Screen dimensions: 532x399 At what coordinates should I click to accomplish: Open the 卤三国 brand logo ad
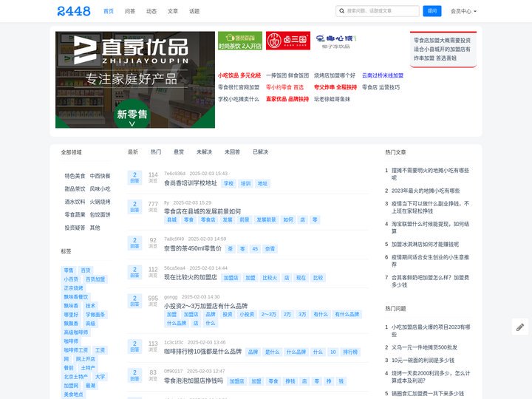tap(287, 41)
